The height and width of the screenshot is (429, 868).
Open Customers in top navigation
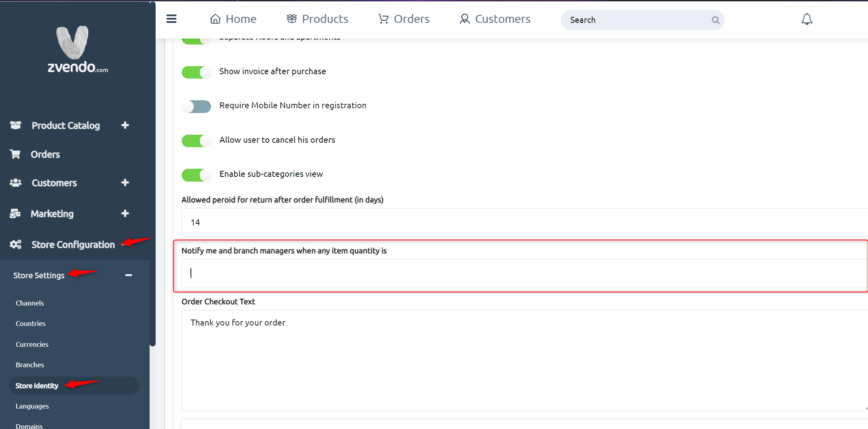tap(495, 19)
